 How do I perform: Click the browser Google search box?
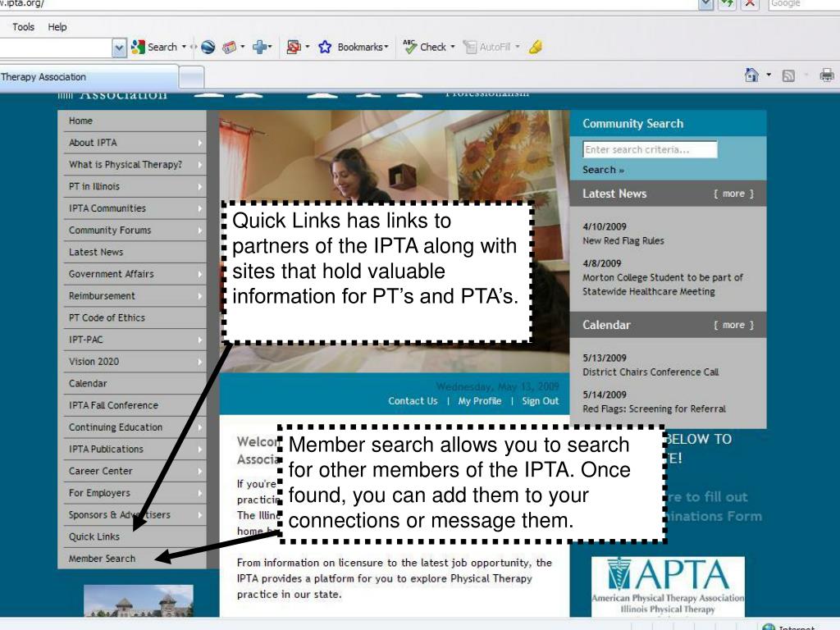pyautogui.click(x=804, y=4)
